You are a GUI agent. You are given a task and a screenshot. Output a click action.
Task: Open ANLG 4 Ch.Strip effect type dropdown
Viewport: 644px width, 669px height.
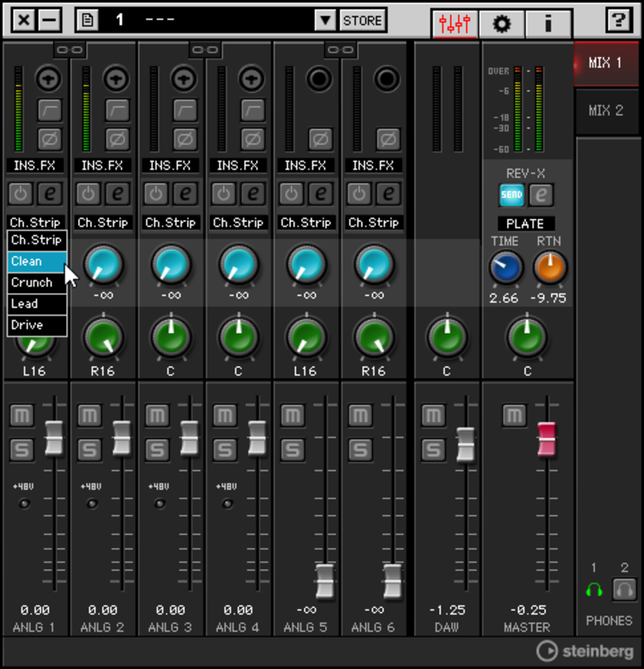point(238,222)
